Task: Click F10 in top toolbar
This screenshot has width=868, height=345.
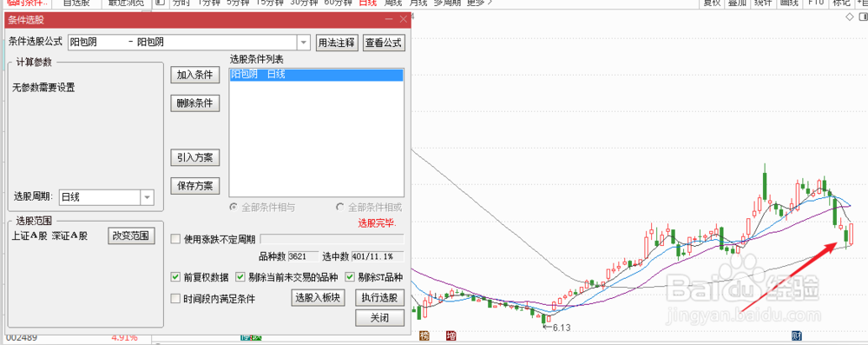Action: point(815,3)
